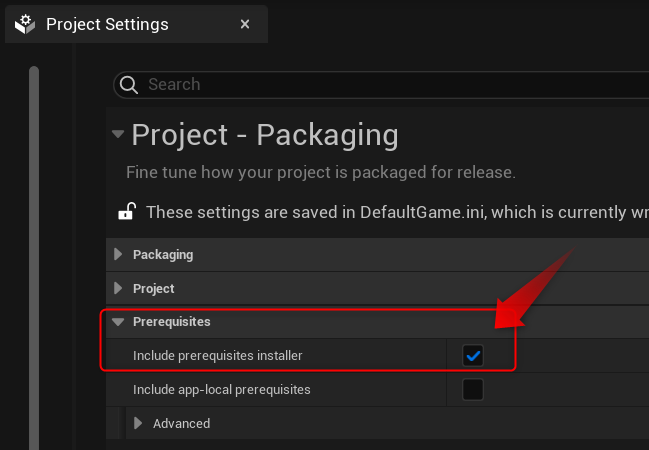Click the Advanced label text

click(181, 423)
